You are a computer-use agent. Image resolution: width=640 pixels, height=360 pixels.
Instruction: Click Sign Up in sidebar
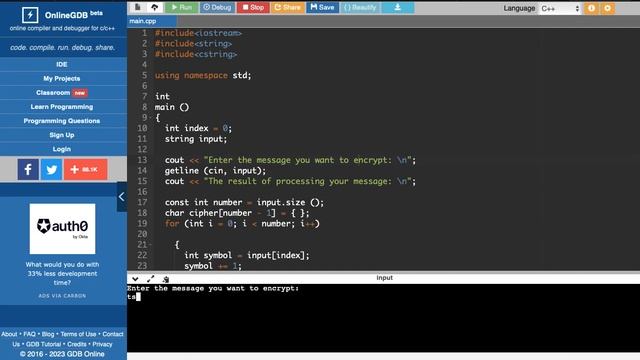[x=62, y=135]
